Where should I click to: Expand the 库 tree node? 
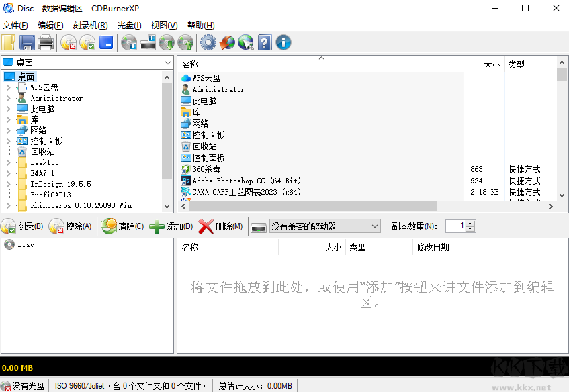[8, 119]
